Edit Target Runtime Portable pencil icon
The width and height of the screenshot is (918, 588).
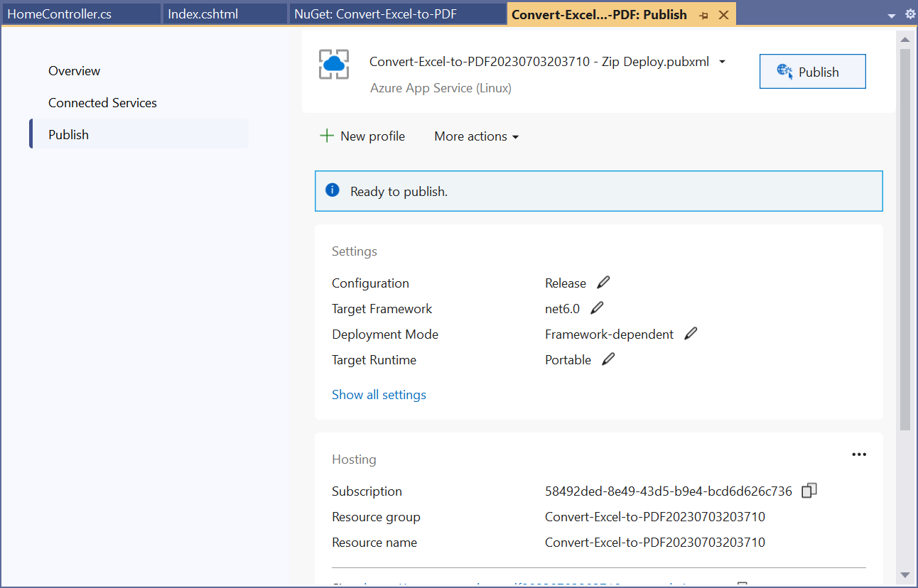click(608, 359)
